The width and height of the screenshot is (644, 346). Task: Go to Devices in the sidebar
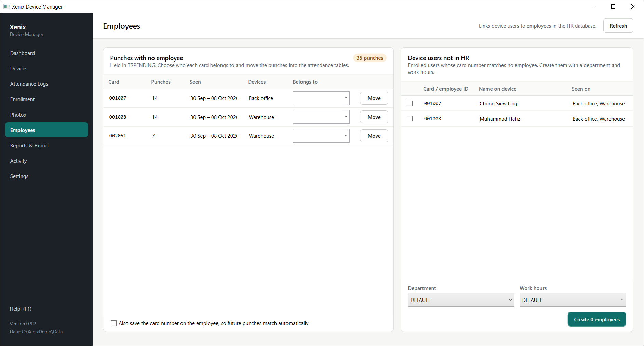pos(46,69)
